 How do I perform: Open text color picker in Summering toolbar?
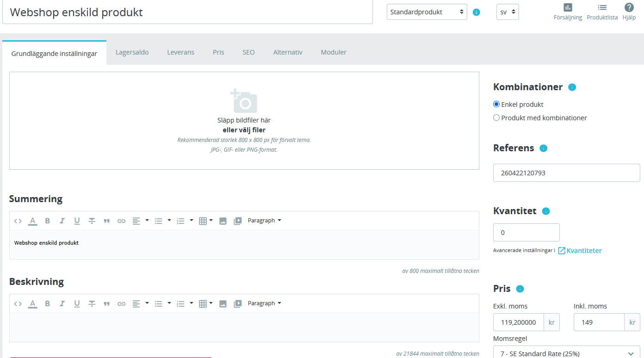pyautogui.click(x=32, y=221)
